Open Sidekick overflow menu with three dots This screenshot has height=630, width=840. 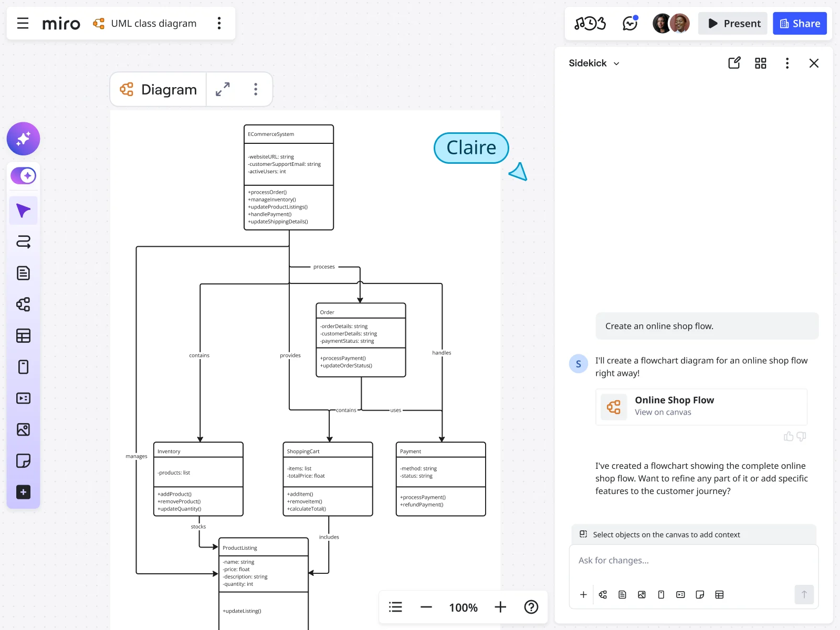click(787, 63)
